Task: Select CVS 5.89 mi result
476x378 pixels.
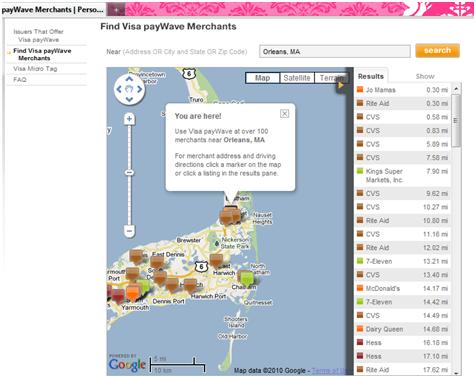Action: (x=403, y=144)
